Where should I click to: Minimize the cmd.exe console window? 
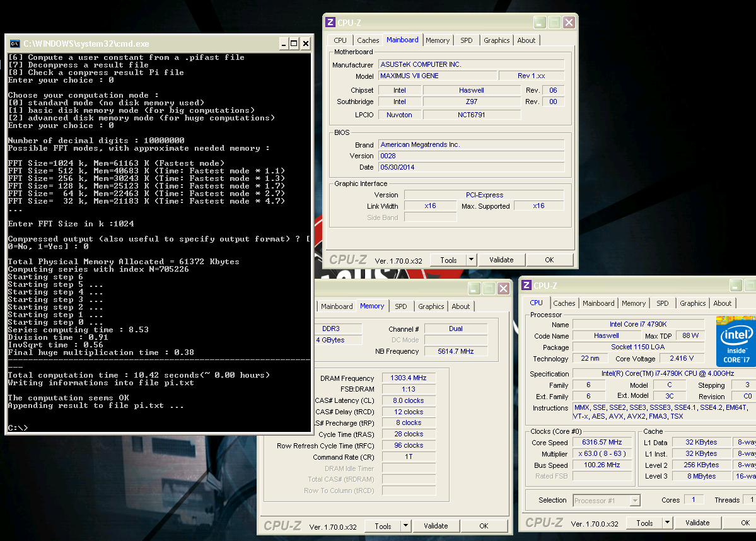(284, 44)
